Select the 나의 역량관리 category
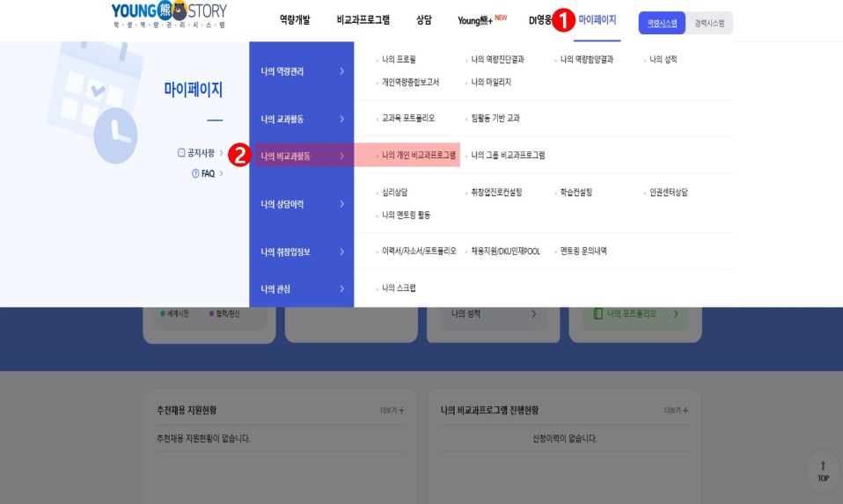The image size is (843, 504). [x=302, y=71]
